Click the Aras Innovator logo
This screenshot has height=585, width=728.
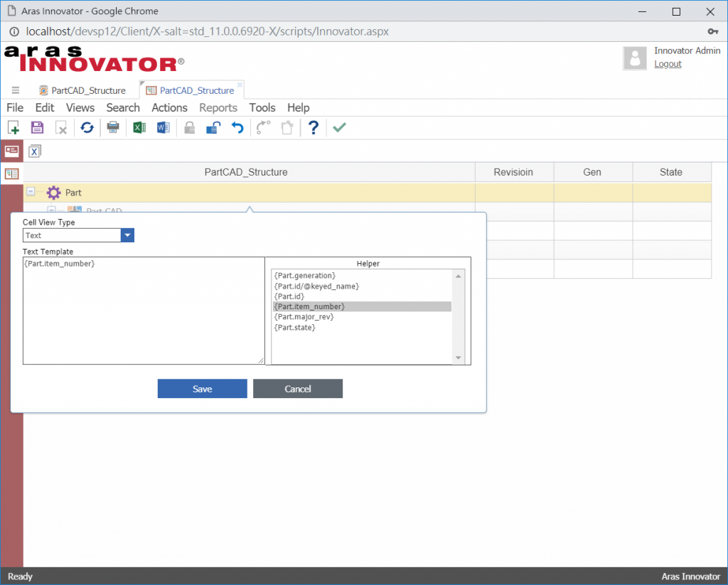pos(95,59)
